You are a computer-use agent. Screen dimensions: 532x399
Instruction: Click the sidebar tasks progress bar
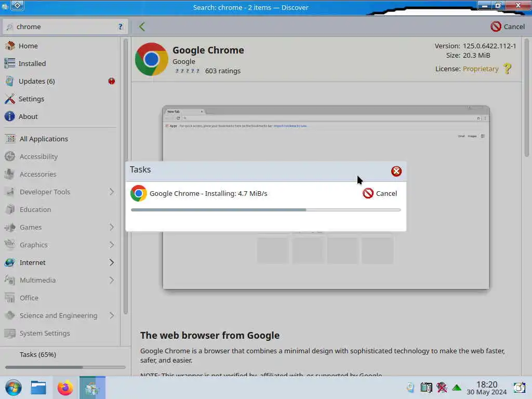pos(65,367)
